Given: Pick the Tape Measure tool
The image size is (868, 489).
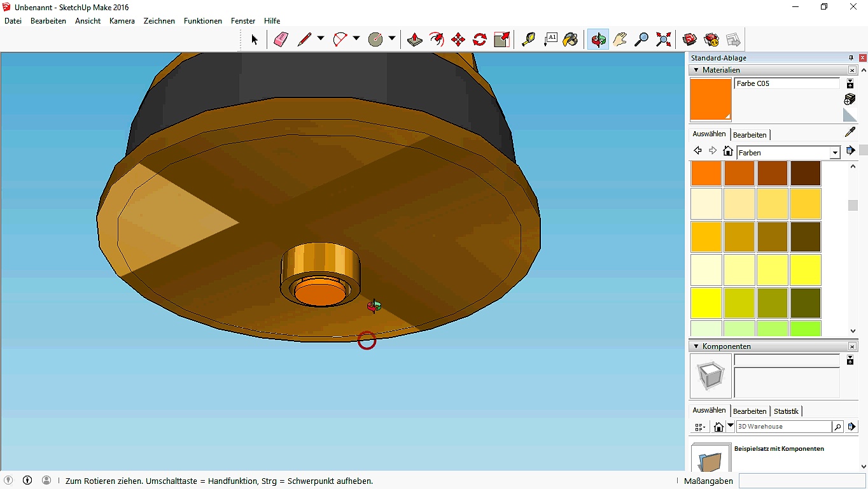Looking at the screenshot, I should tap(528, 39).
